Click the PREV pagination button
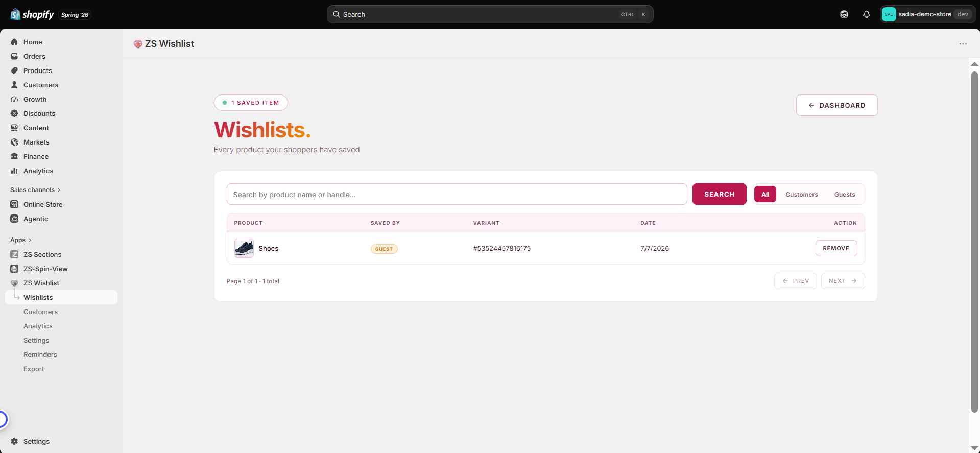Screen dimensions: 980x453 tap(795, 281)
